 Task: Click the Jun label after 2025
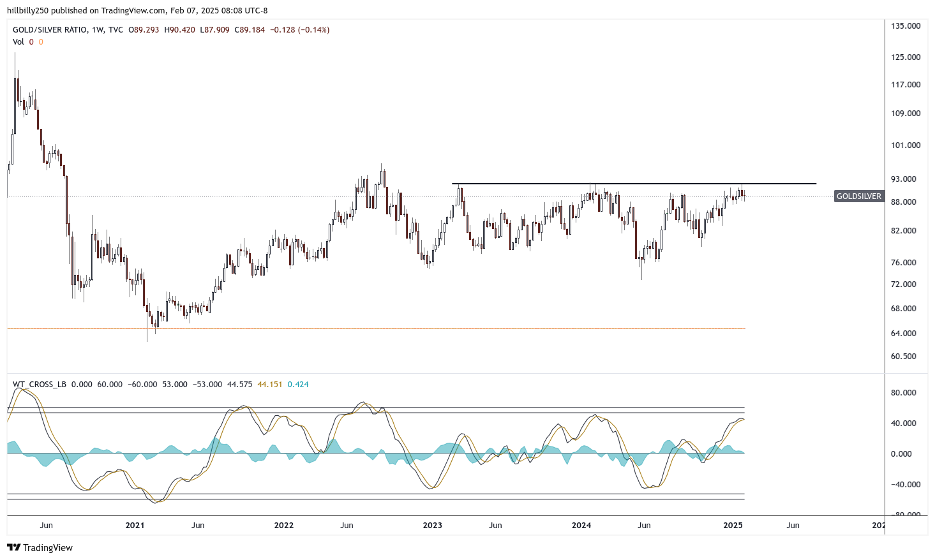(x=793, y=526)
